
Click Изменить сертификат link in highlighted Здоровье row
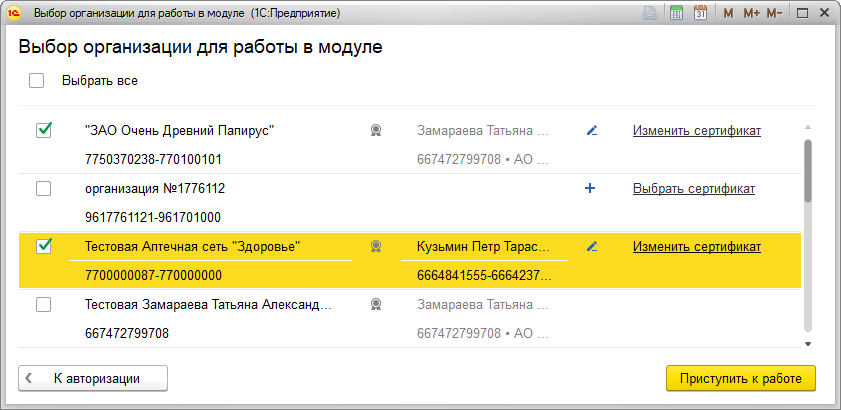click(697, 246)
